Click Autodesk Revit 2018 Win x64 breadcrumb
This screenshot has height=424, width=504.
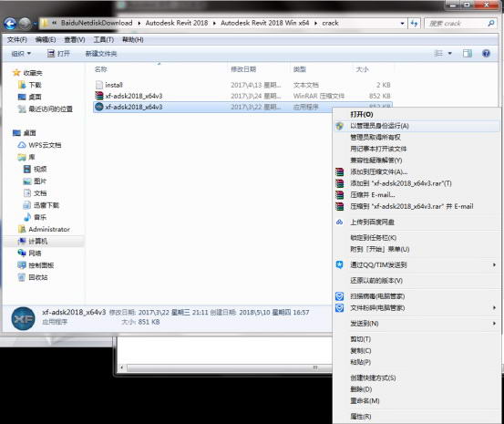(264, 23)
